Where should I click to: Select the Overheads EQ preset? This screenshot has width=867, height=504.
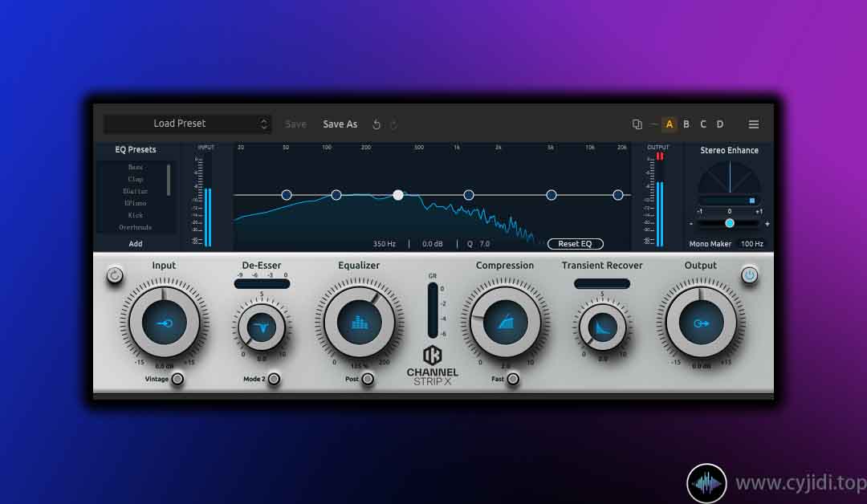[x=136, y=227]
